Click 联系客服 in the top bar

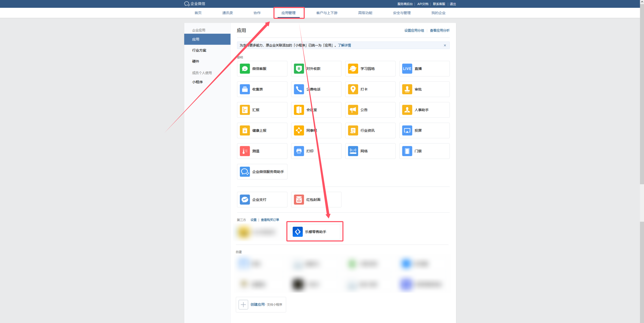[x=439, y=4]
